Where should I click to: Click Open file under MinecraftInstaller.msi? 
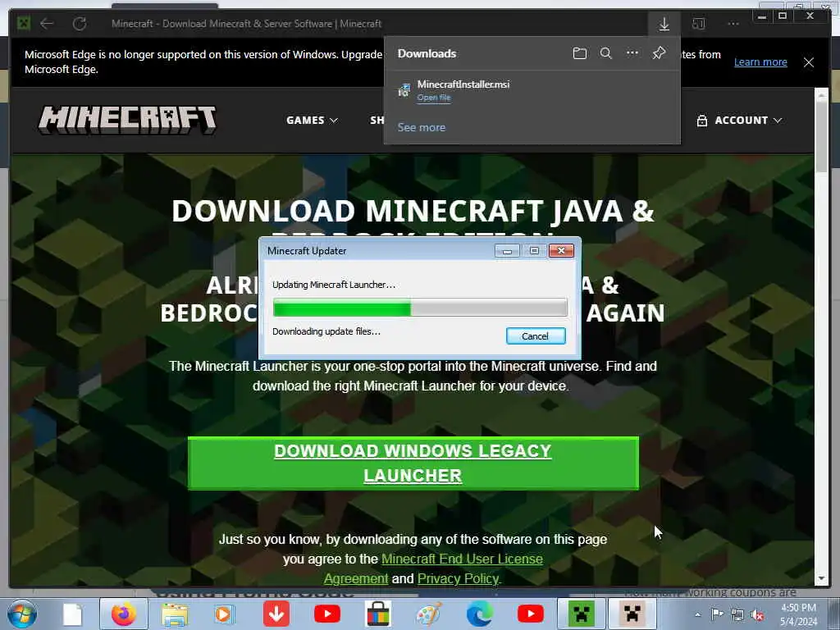[434, 98]
